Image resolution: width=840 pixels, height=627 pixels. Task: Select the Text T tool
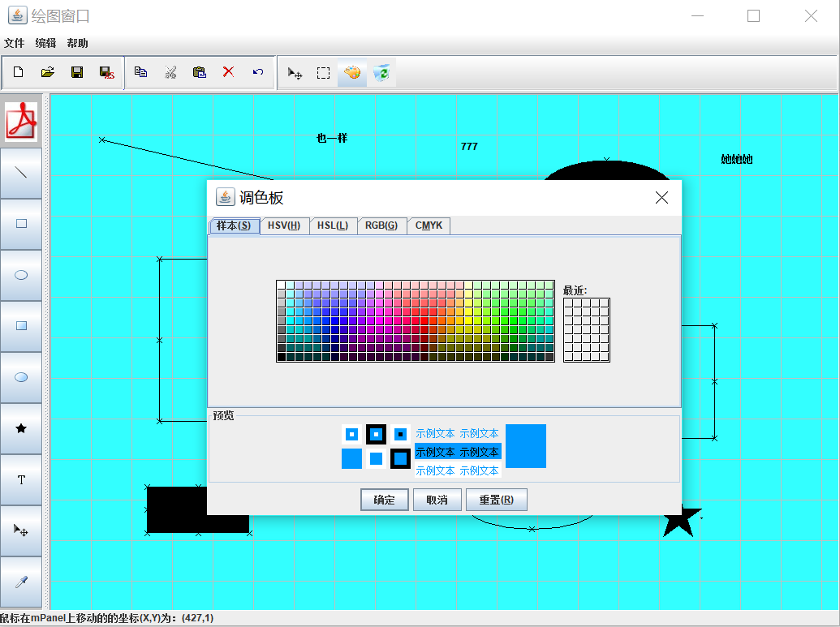point(21,479)
